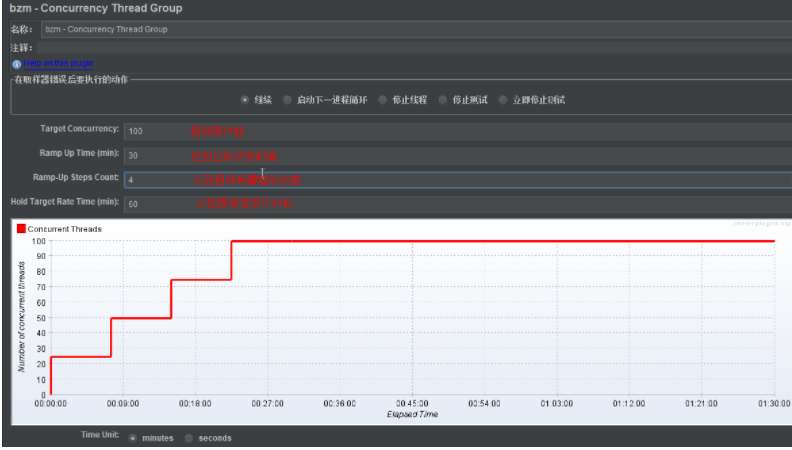Set Time Unit to seconds
This screenshot has height=450, width=792.
click(x=189, y=438)
